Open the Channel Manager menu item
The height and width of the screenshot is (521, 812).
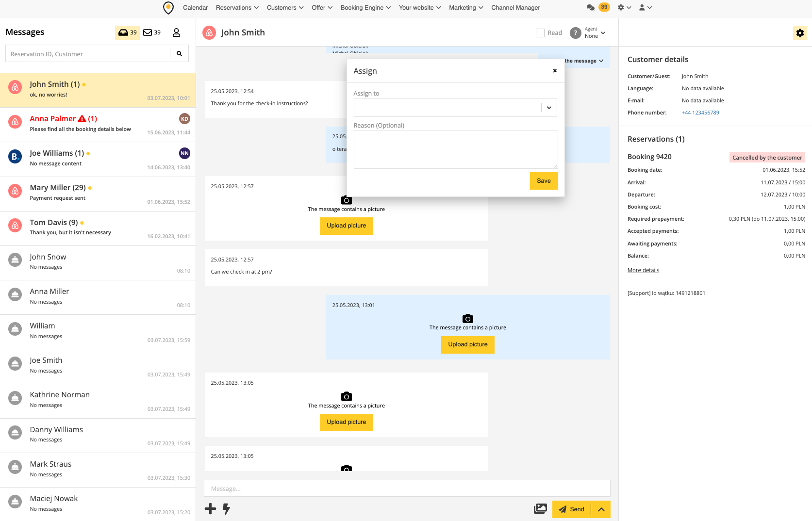(515, 8)
